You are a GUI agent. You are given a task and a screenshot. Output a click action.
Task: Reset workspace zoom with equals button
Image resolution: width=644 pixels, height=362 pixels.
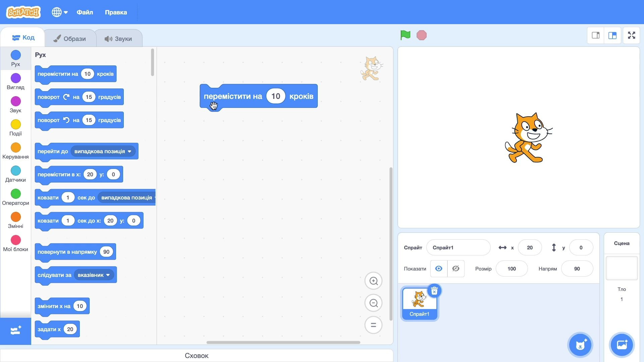[x=373, y=325]
